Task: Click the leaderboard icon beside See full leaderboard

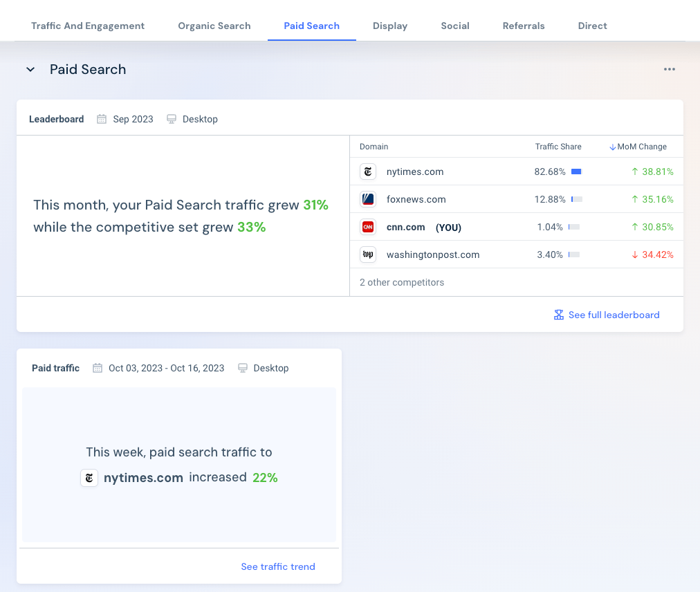Action: click(558, 314)
